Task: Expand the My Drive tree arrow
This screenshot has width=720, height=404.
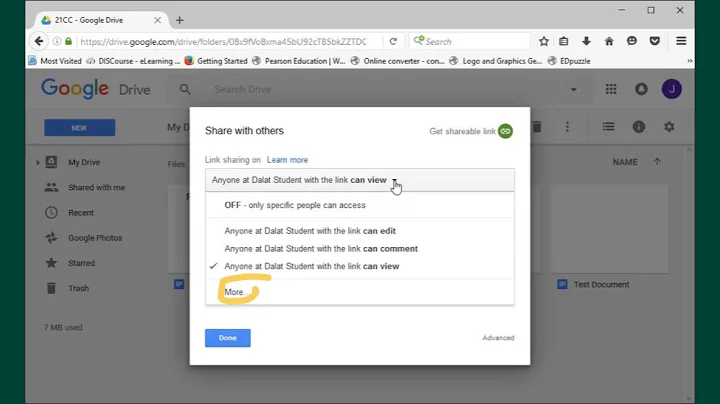Action: coord(38,162)
